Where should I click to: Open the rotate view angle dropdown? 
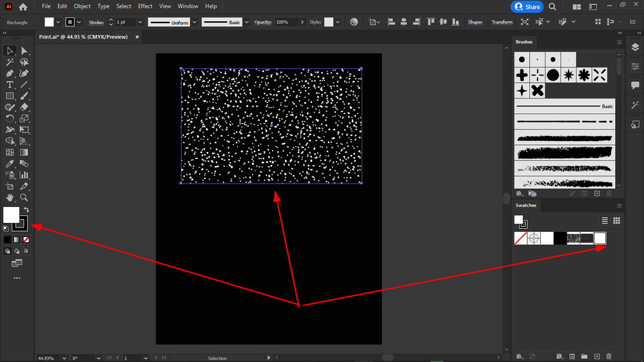pyautogui.click(x=99, y=358)
